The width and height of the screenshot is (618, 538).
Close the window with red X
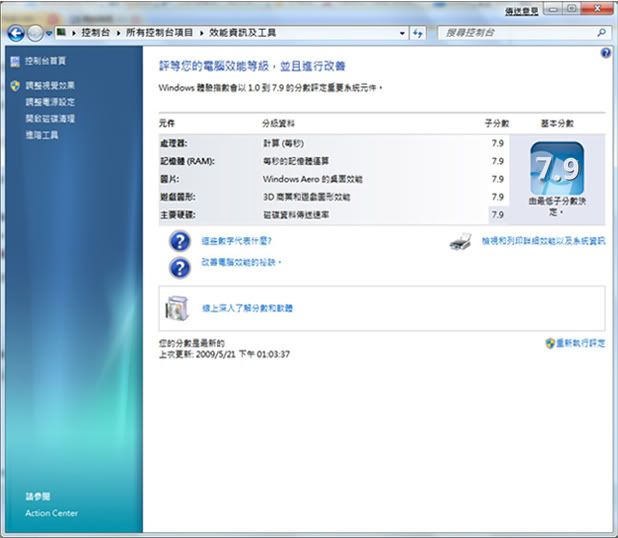(x=597, y=9)
